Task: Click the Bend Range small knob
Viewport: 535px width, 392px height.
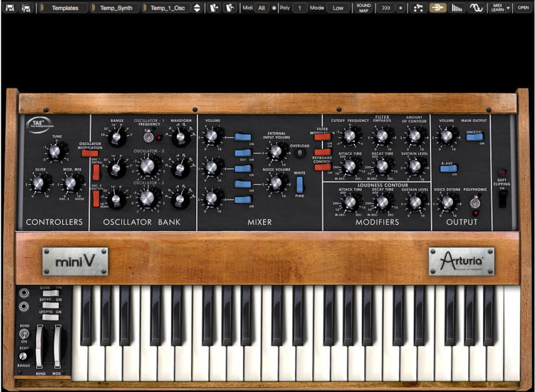Action: (23, 356)
